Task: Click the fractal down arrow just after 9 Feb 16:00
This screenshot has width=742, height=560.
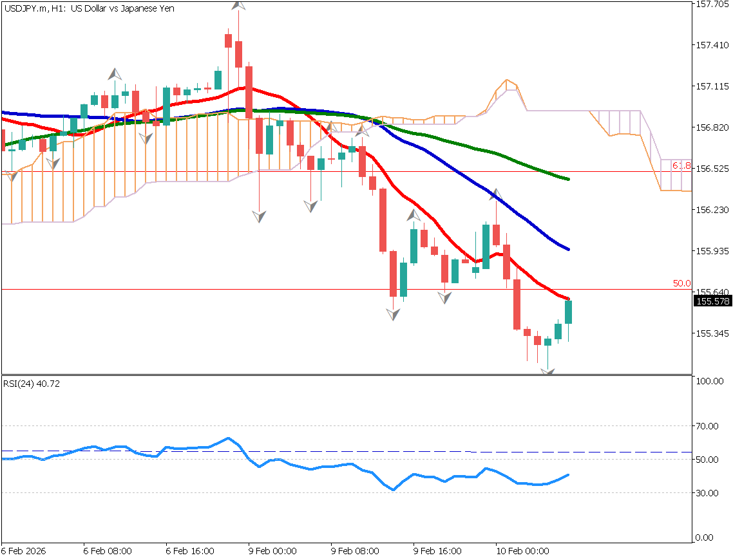Action: tap(444, 298)
